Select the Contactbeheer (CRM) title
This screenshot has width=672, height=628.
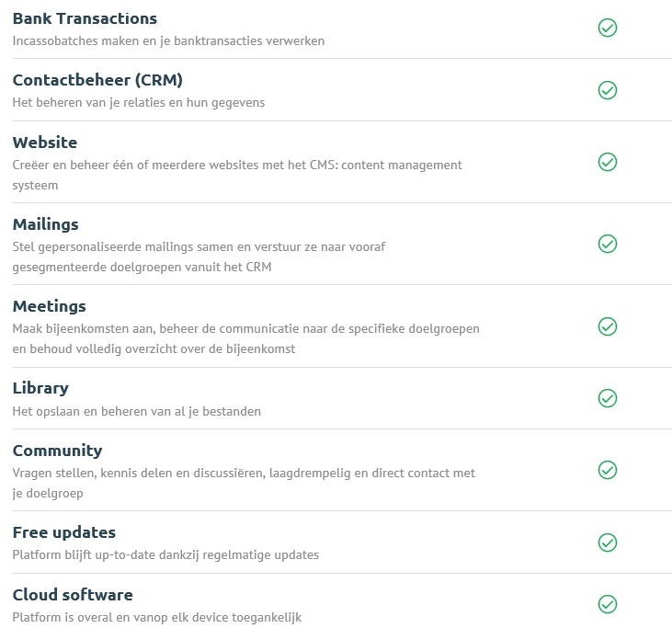click(97, 80)
